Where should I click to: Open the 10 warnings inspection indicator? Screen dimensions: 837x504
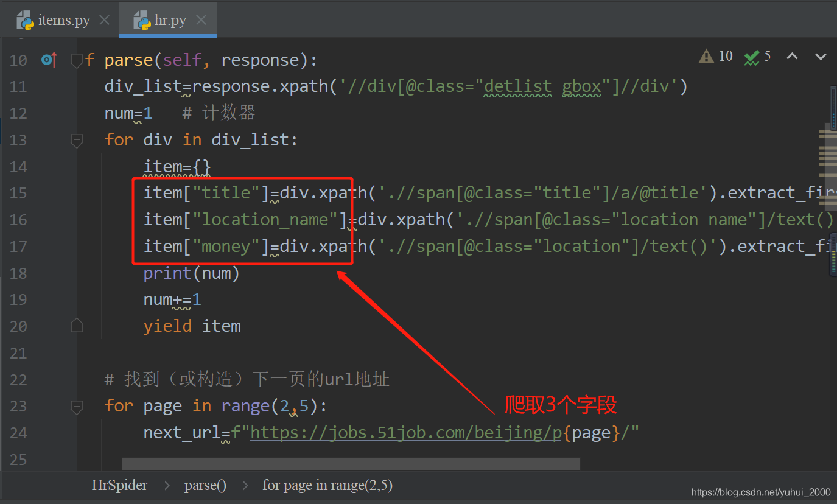click(x=716, y=57)
